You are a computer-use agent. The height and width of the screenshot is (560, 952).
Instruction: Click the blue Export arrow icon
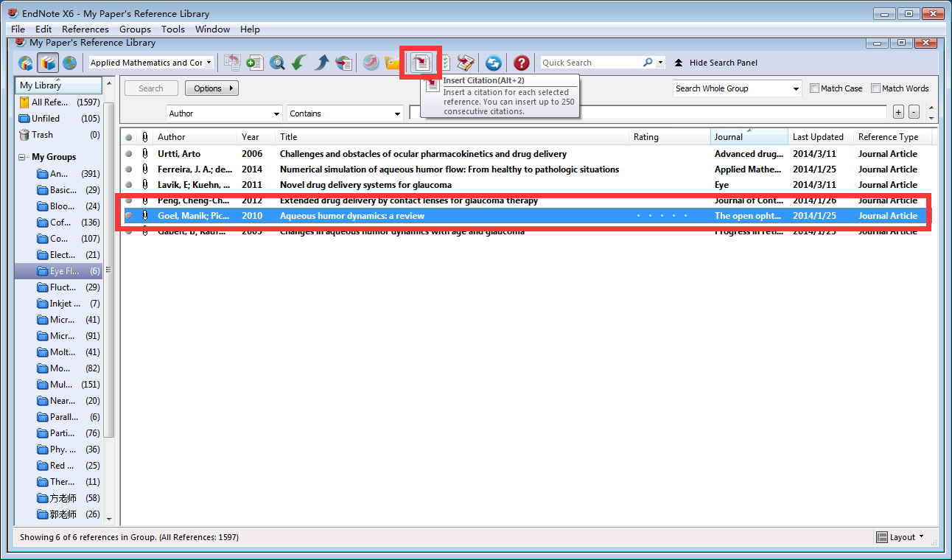322,63
